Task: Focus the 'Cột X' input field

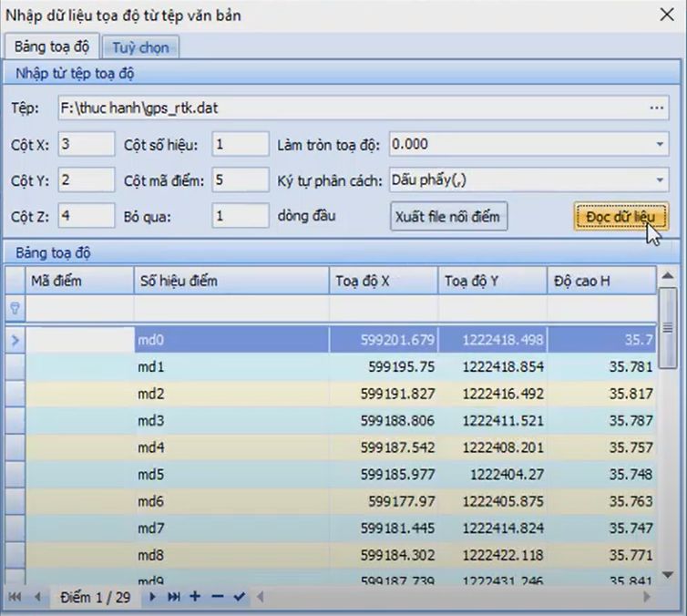Action: 87,144
